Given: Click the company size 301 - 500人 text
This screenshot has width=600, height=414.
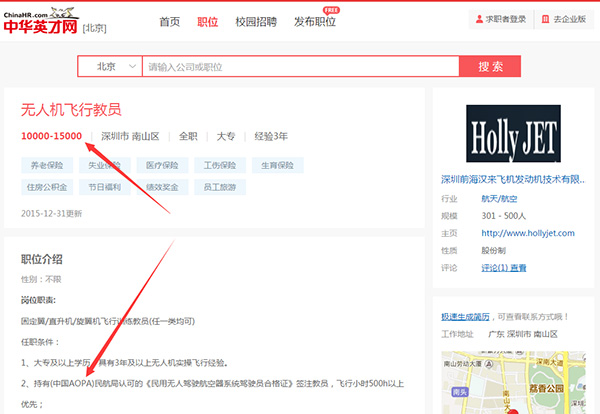Looking at the screenshot, I should tap(504, 216).
